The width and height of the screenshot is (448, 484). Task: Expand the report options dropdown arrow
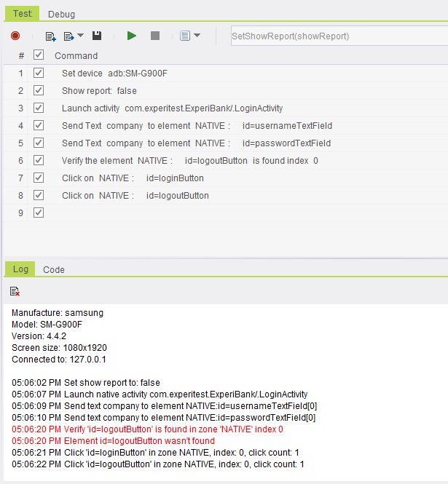coord(197,36)
